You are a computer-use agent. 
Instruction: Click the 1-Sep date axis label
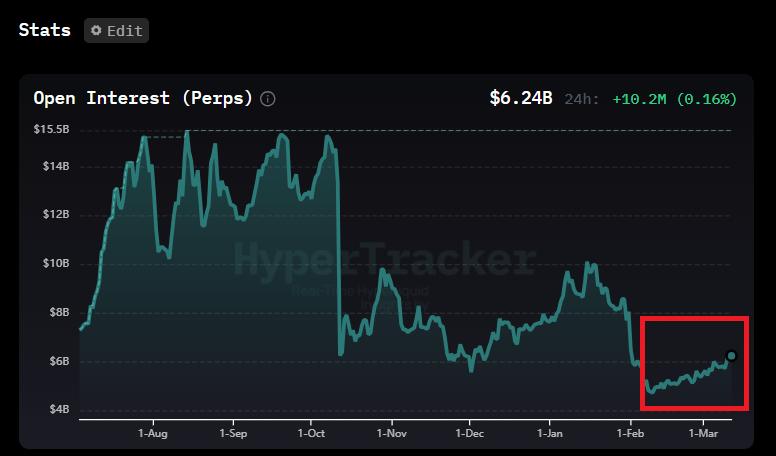(232, 434)
